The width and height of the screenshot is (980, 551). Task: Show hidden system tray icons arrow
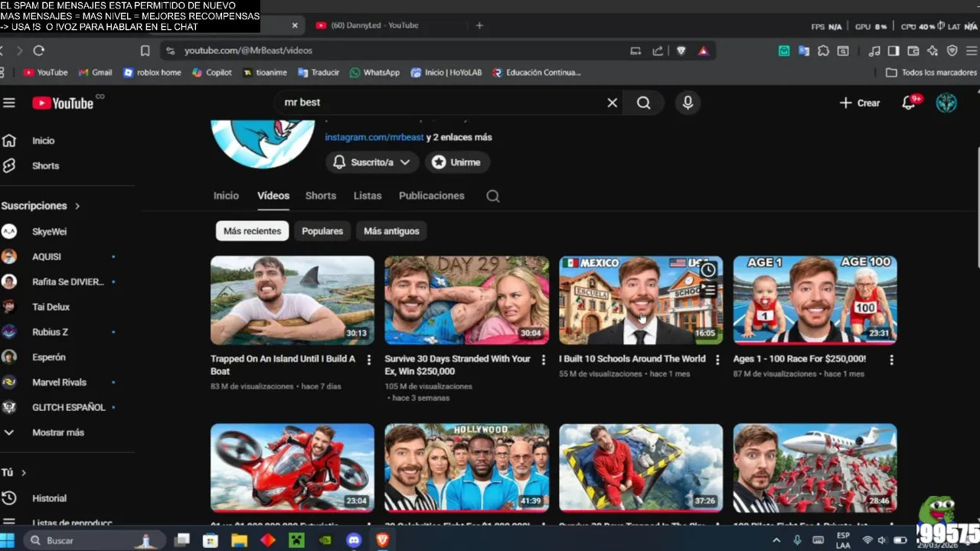click(x=776, y=540)
